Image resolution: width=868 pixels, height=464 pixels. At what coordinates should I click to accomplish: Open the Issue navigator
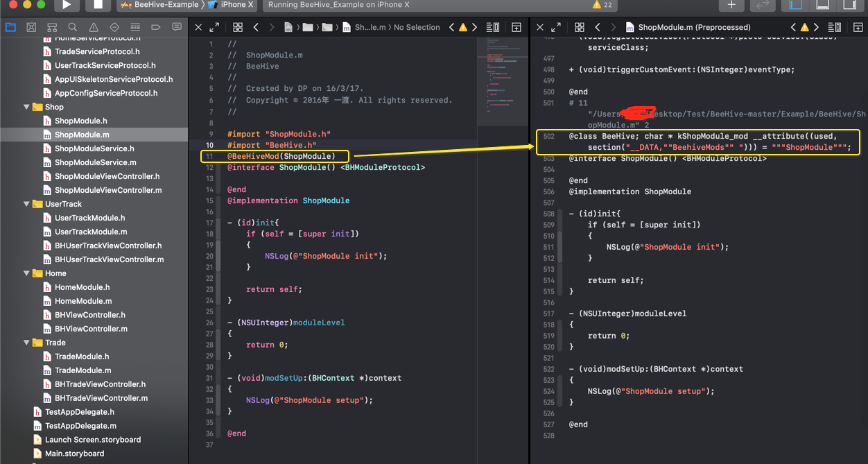[x=94, y=28]
